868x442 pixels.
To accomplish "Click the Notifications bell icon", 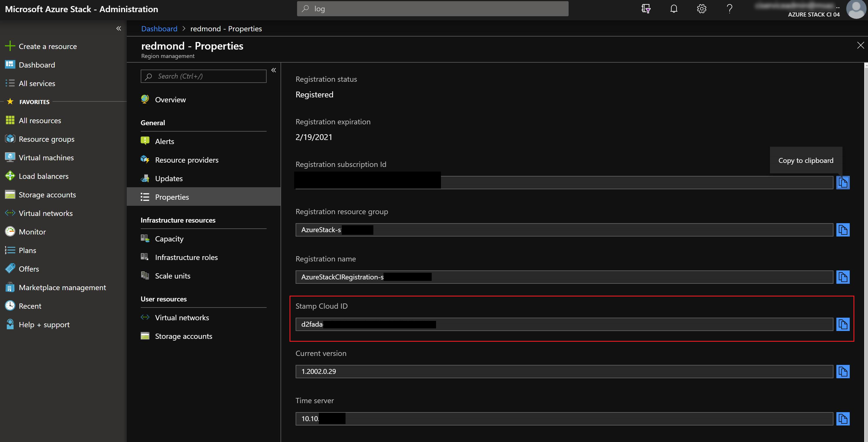I will 674,8.
